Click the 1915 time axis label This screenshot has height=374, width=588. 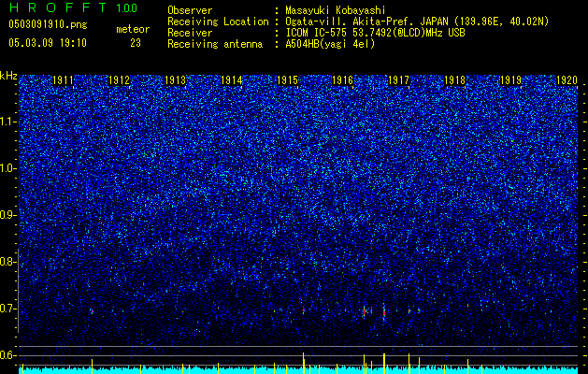tap(287, 79)
